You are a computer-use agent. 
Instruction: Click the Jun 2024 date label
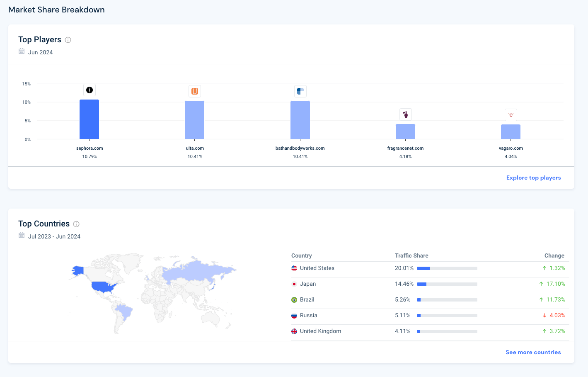[41, 52]
